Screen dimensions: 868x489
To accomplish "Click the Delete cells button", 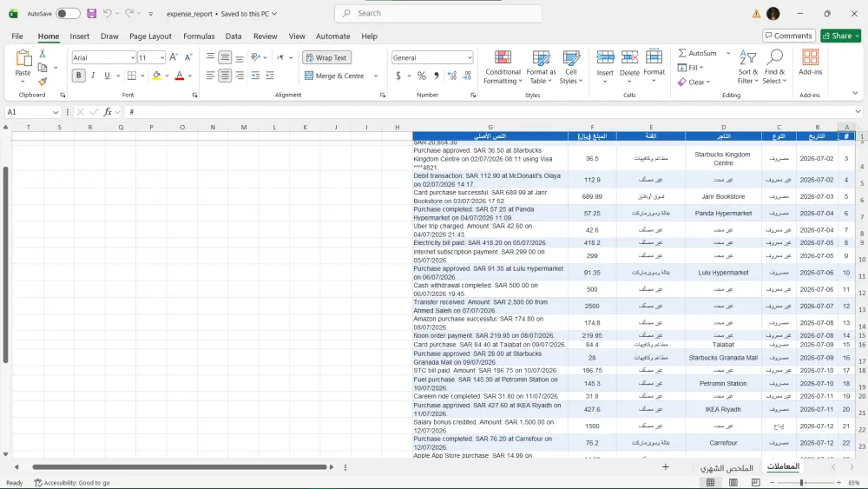I will tap(629, 67).
